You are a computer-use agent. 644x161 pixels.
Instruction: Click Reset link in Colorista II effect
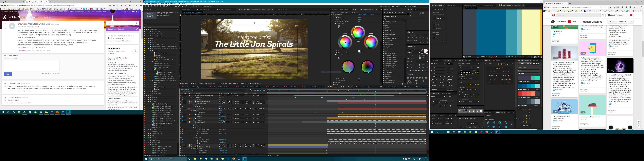360,14
